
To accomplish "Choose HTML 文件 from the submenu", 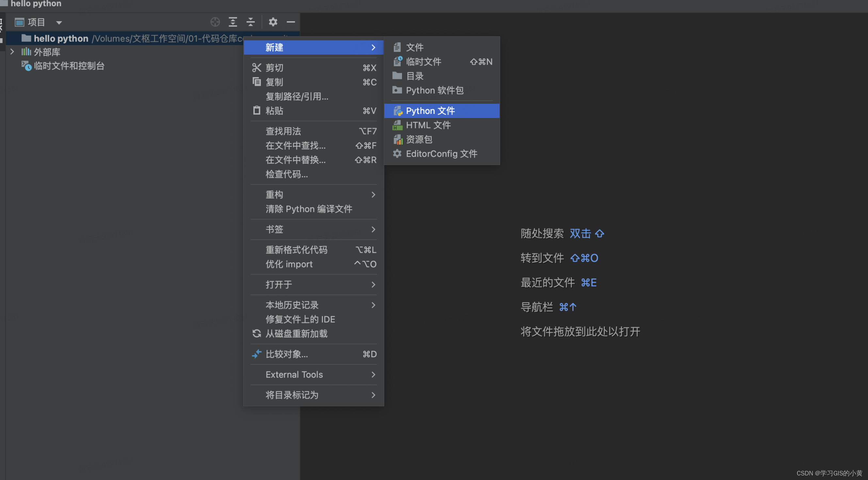I will (x=428, y=125).
